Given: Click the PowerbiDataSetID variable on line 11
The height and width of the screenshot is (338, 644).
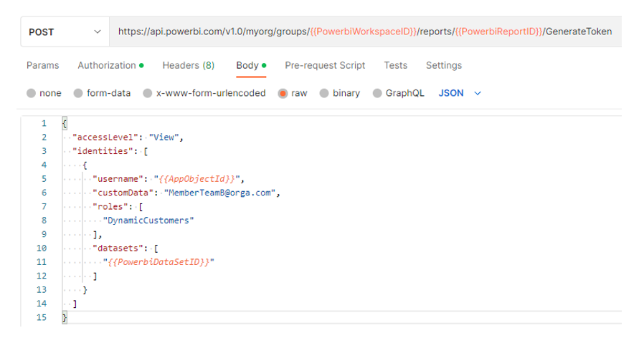Looking at the screenshot, I should 158,262.
